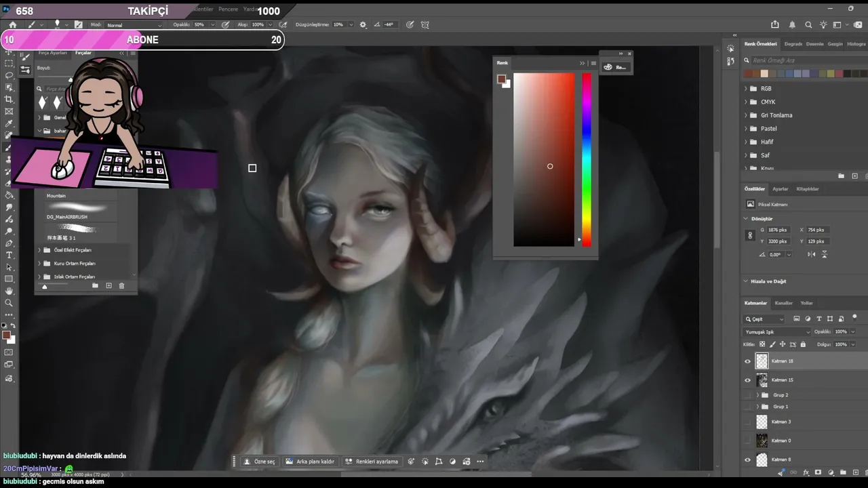The image size is (868, 488).
Task: Select the Katman 15 layer thumbnail
Action: 762,380
